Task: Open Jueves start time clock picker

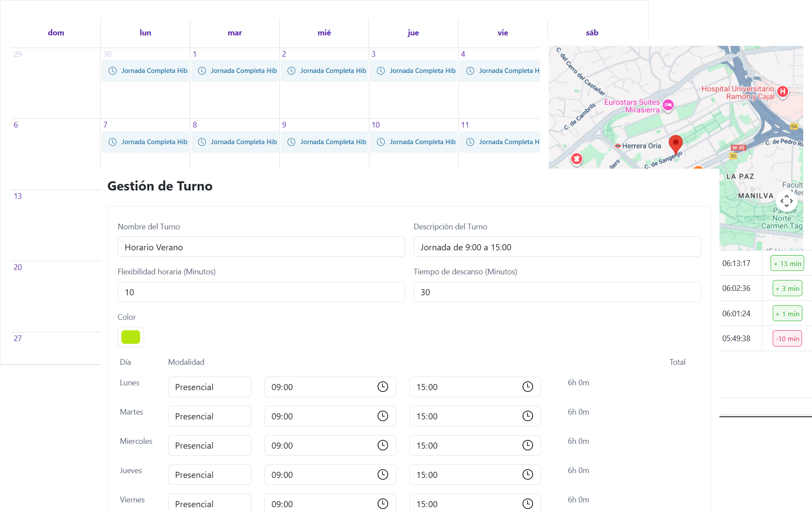Action: pyautogui.click(x=383, y=474)
